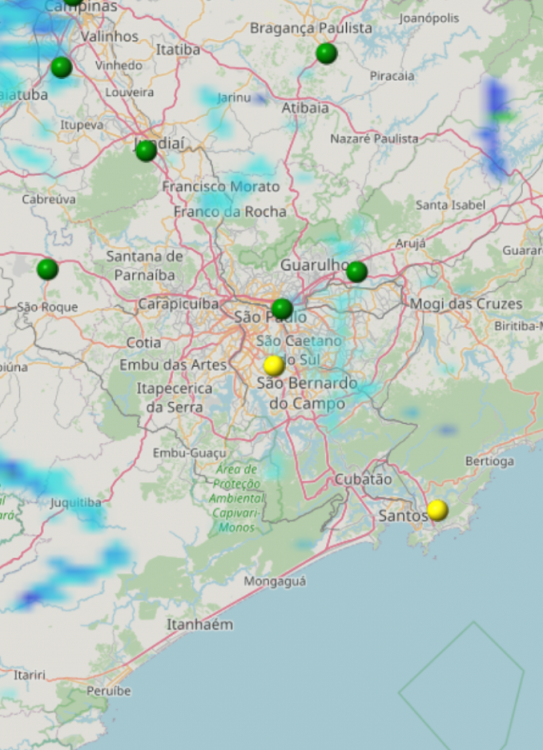Click the Capivari-Monos protected area label
Viewport: 543px width, 750px height.
click(237, 498)
